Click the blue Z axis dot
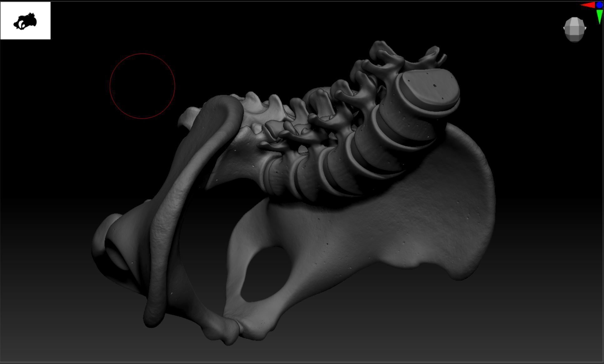This screenshot has width=604, height=364. [599, 5]
